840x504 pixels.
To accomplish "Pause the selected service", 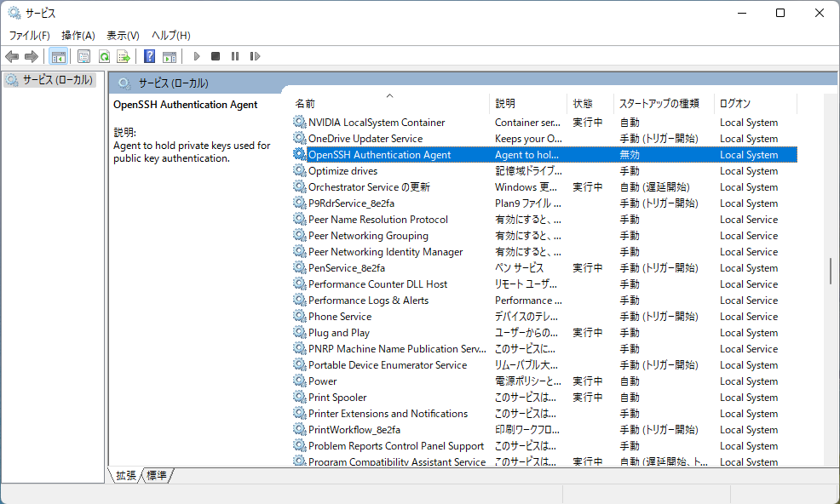I will (x=234, y=56).
